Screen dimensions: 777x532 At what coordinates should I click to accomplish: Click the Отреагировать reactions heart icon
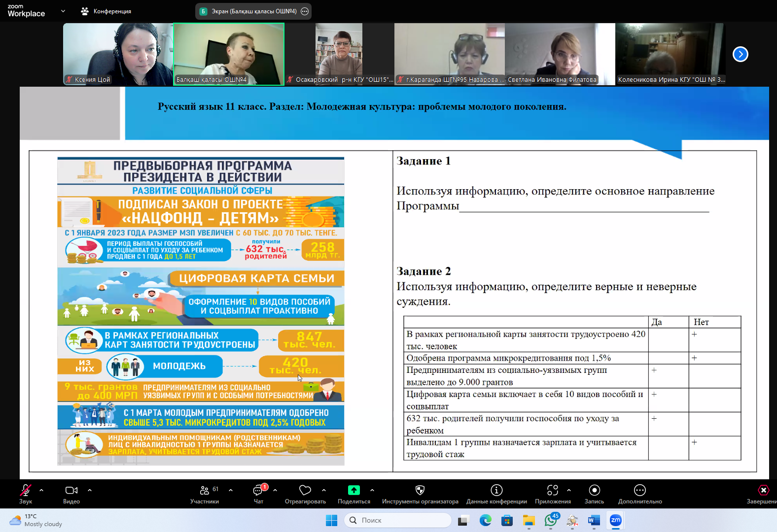[305, 494]
